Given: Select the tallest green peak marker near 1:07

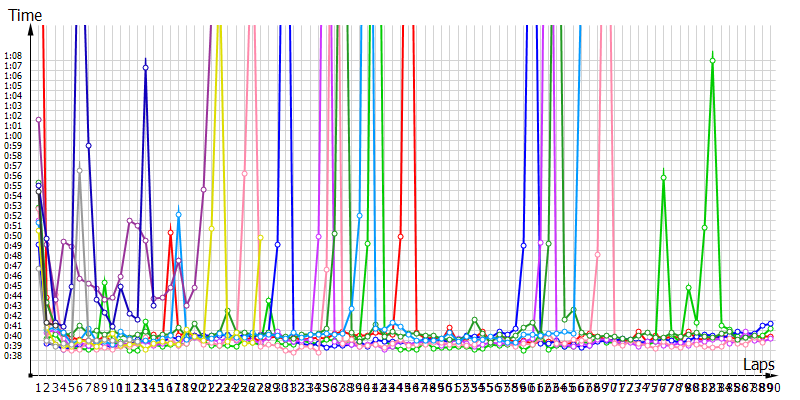Looking at the screenshot, I should point(712,61).
